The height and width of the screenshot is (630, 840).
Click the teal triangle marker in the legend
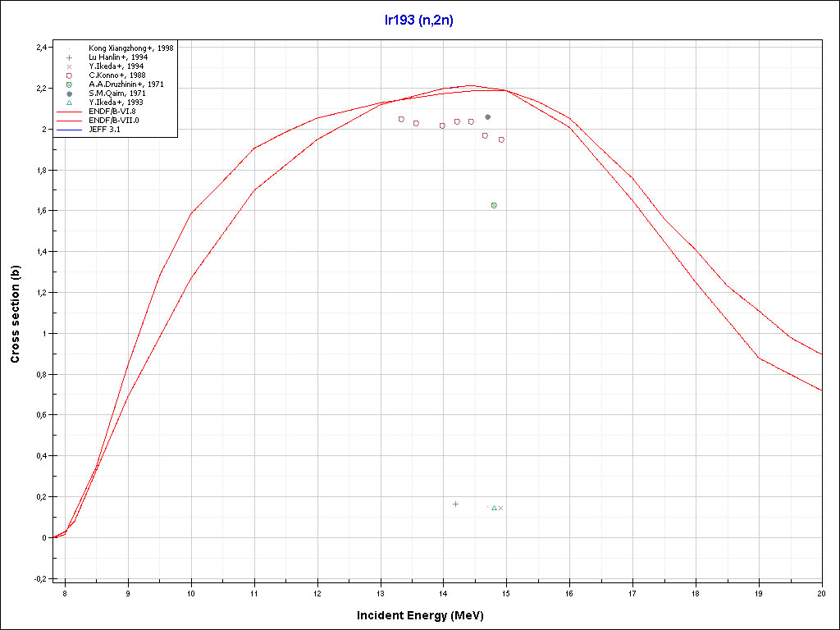pyautogui.click(x=70, y=103)
